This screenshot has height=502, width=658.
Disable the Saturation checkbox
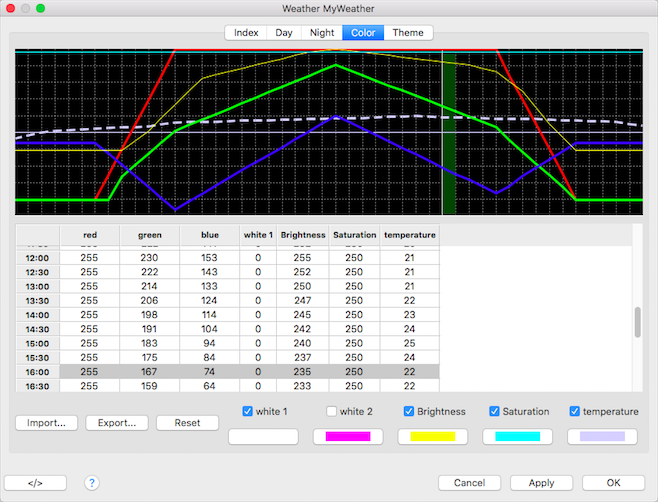pos(495,411)
